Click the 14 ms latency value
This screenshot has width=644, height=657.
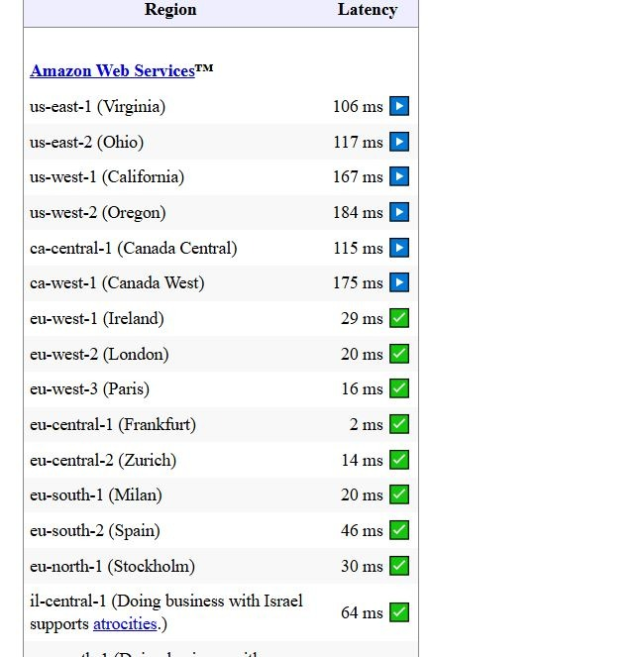tap(362, 460)
